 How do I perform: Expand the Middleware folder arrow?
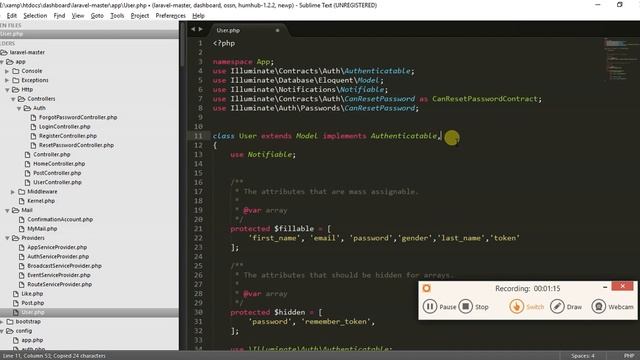(13, 191)
